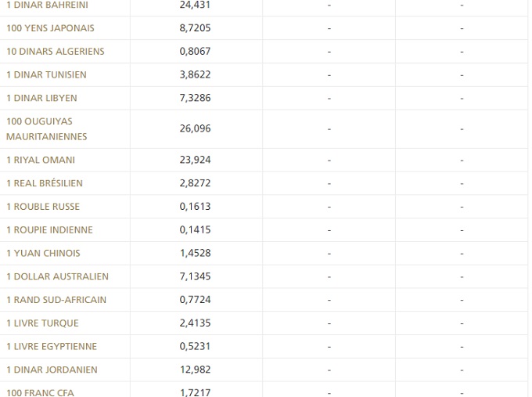532x397 pixels.
Task: Select the rate value 7,1345
Action: point(195,276)
